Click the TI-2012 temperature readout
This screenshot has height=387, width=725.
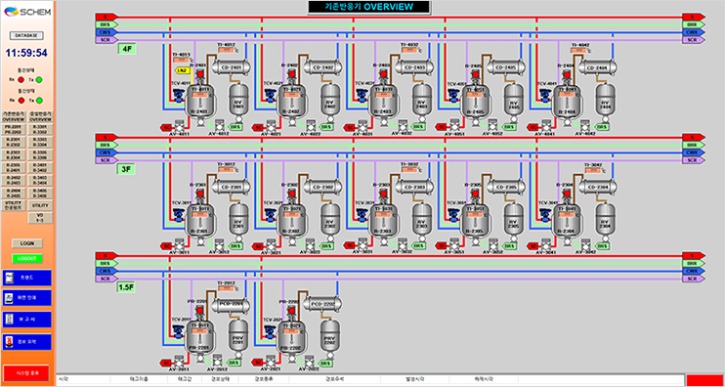(227, 288)
